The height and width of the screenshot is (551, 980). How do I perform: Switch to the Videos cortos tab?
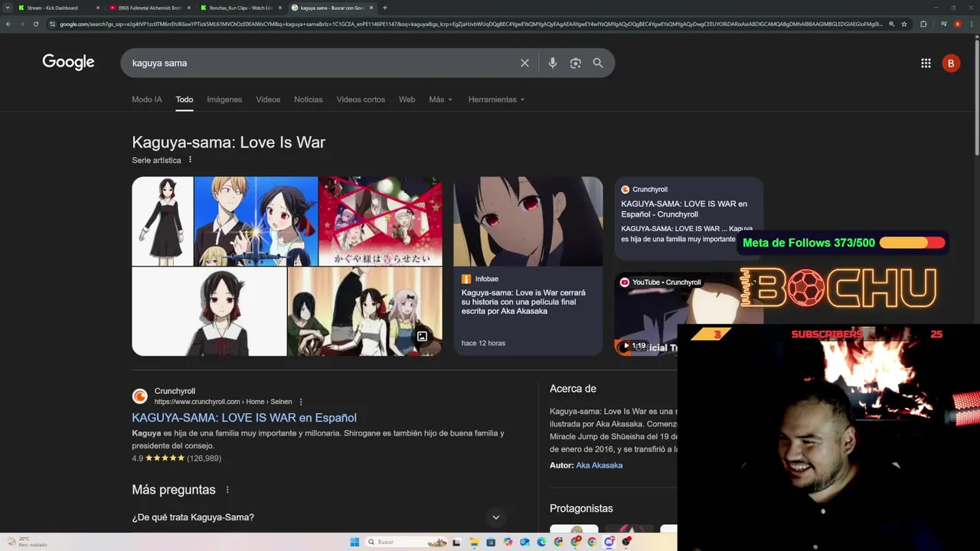[361, 99]
